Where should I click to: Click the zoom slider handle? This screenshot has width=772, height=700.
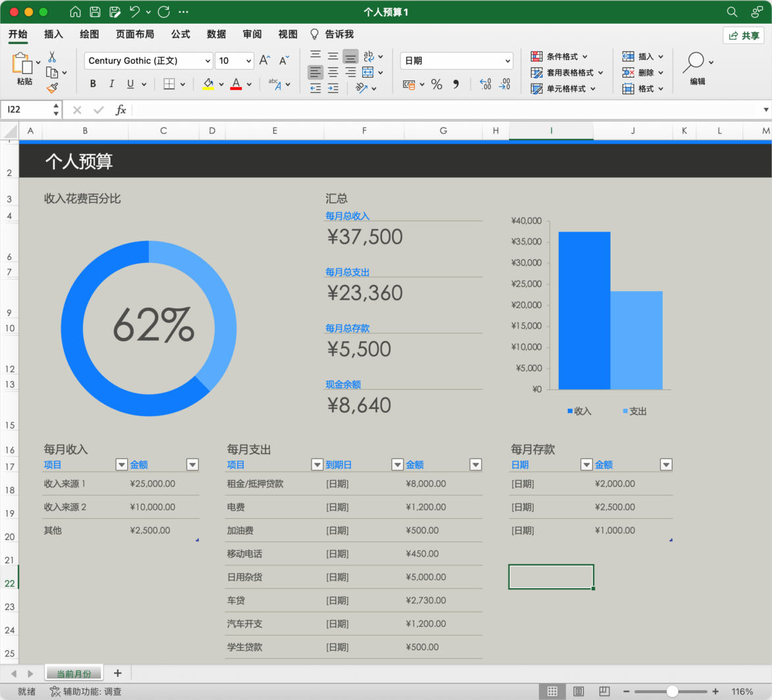pos(672,691)
